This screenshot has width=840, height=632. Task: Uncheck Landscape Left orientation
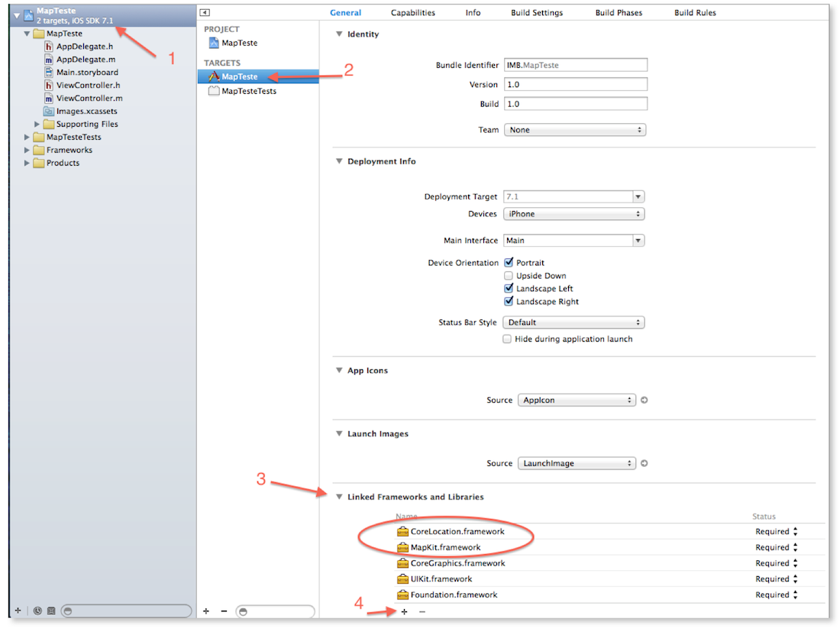509,288
